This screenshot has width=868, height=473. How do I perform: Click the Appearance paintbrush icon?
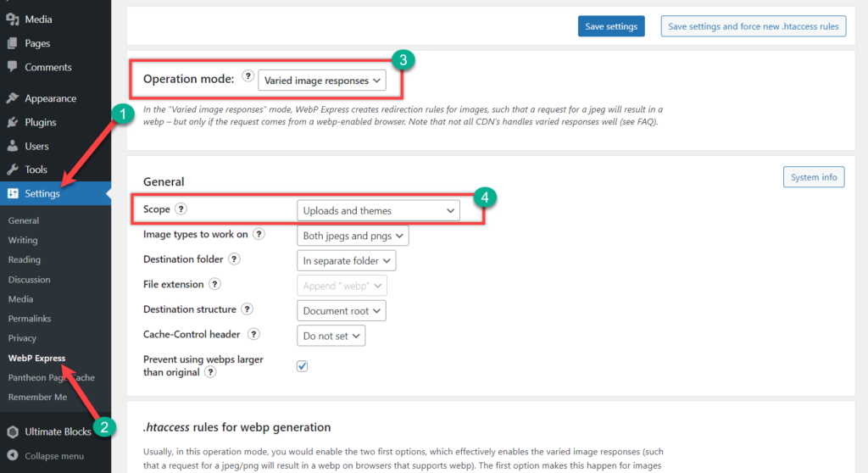[13, 98]
